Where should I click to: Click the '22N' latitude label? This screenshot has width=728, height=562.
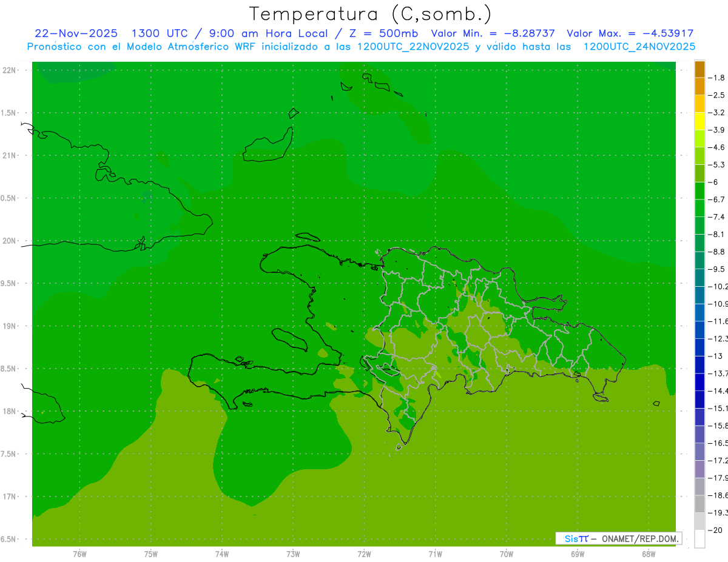click(10, 70)
